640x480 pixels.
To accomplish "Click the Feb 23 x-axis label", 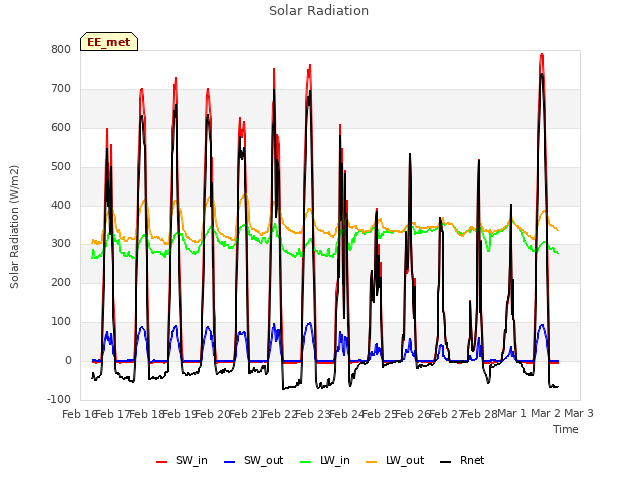I will coord(312,414).
